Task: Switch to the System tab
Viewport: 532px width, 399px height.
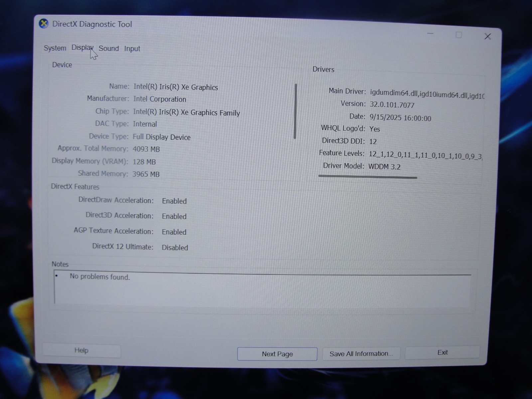Action: click(55, 48)
